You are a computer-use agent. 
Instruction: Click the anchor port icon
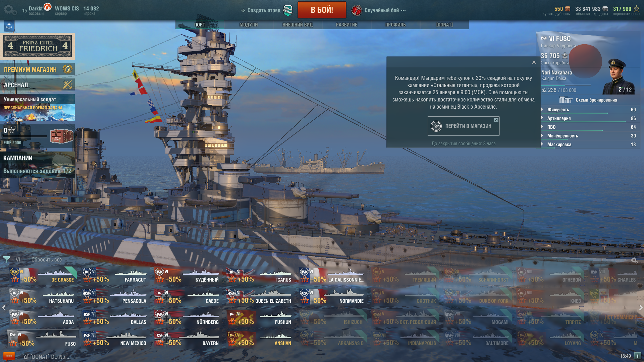click(9, 26)
